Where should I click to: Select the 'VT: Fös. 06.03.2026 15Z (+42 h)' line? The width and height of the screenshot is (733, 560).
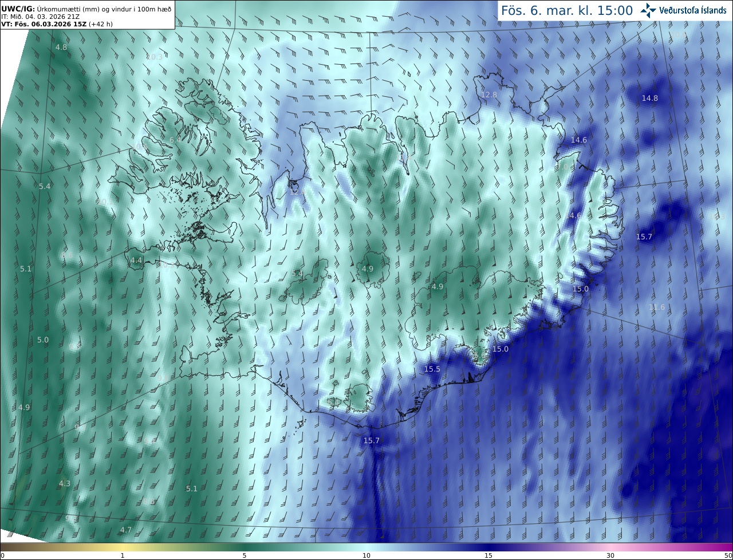[57, 24]
